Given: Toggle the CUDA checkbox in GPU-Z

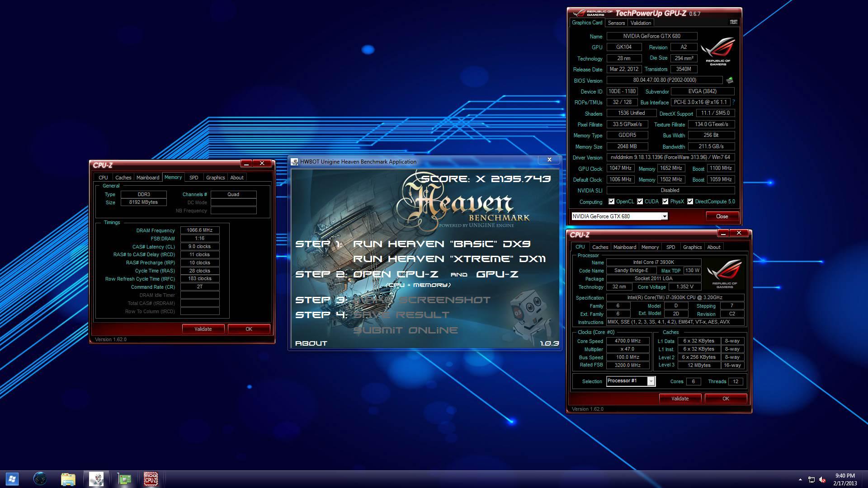Looking at the screenshot, I should click(x=640, y=202).
